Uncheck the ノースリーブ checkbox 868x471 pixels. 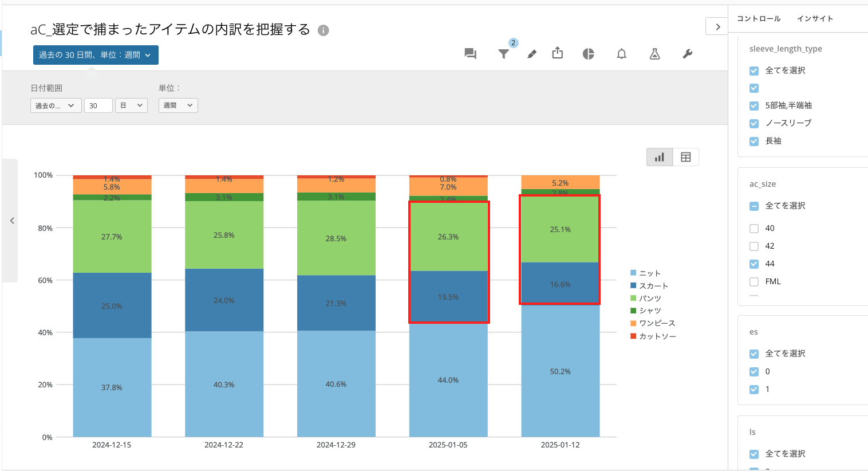tap(754, 123)
